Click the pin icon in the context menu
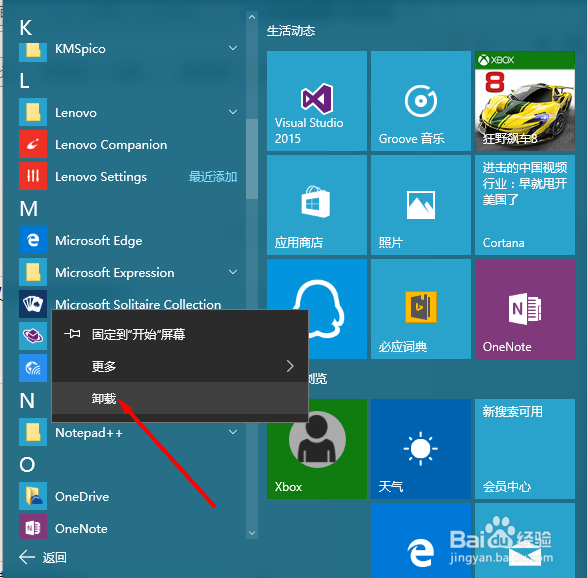The width and height of the screenshot is (587, 578). tap(72, 334)
